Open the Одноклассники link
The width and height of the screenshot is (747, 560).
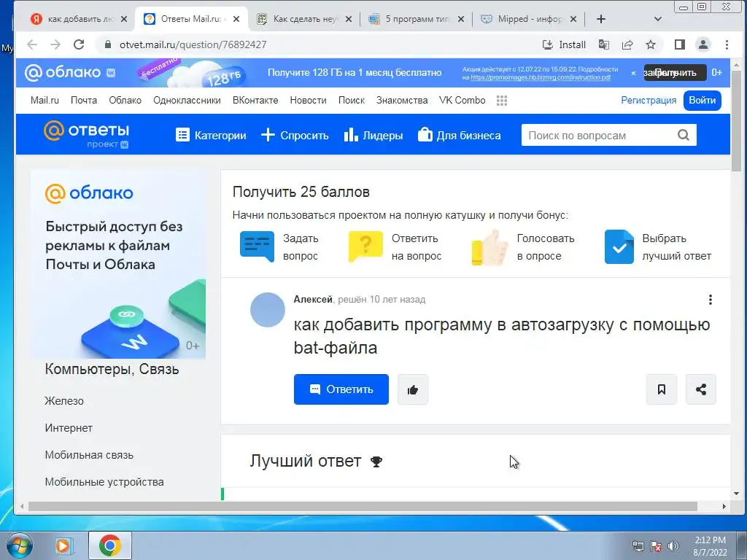(x=187, y=101)
